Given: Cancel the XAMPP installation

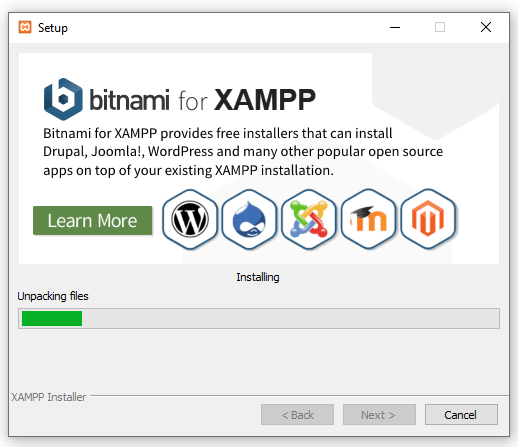Looking at the screenshot, I should tap(461, 415).
